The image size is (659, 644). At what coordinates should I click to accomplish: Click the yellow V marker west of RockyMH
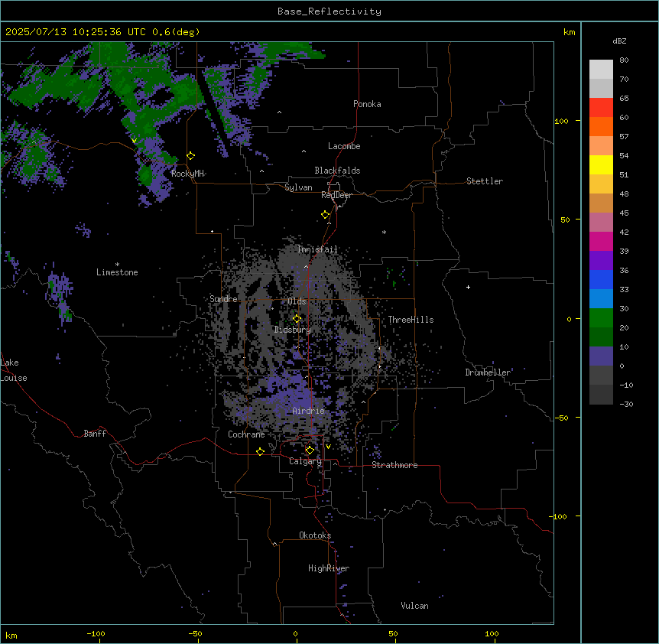click(x=134, y=141)
